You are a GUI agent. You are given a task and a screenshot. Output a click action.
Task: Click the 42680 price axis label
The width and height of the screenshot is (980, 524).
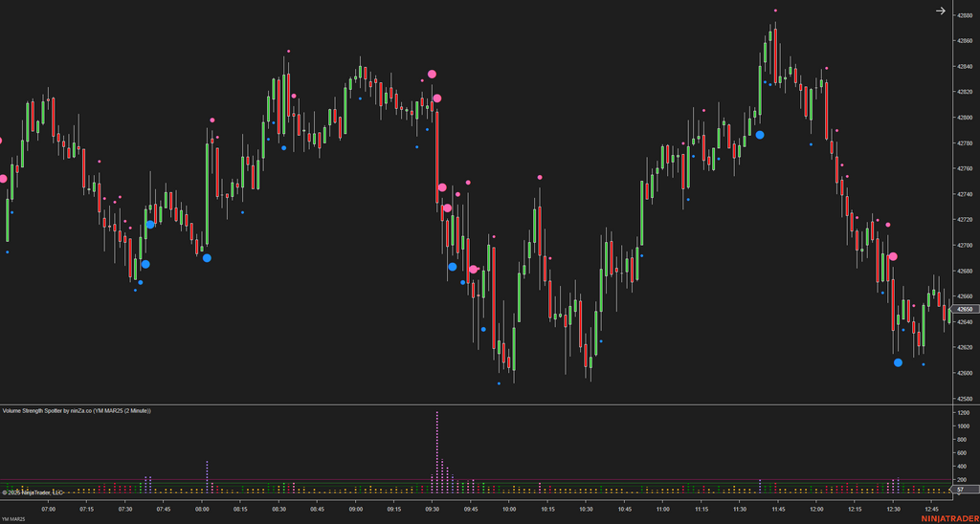click(965, 271)
